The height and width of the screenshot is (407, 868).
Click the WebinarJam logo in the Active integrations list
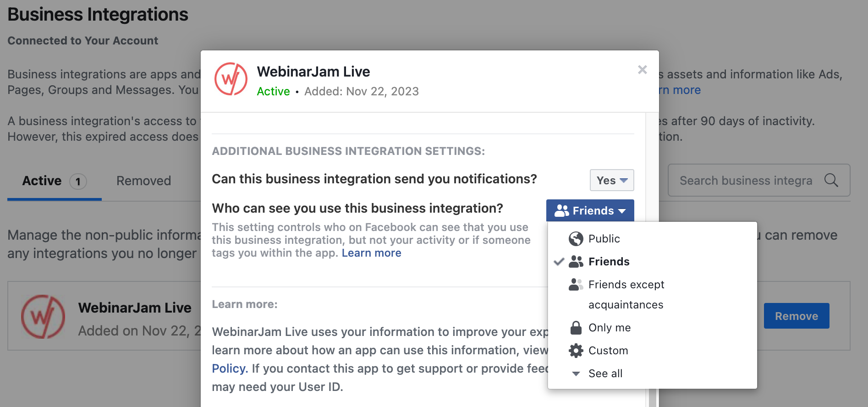(43, 316)
